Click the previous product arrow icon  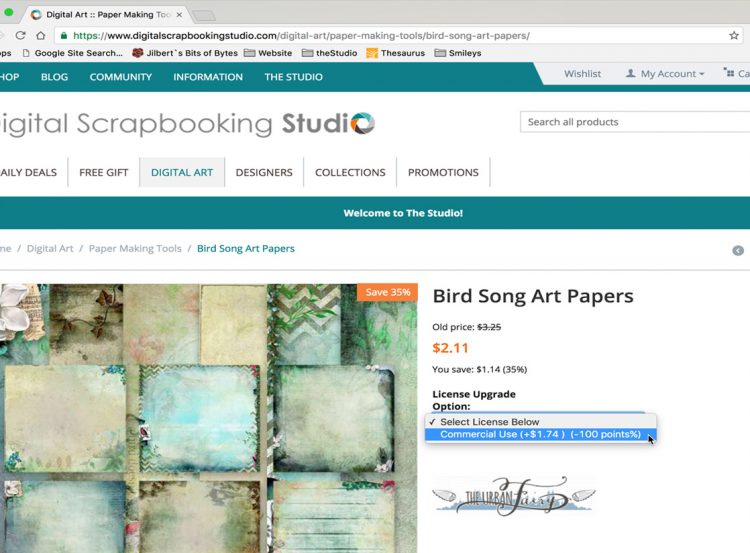[738, 251]
